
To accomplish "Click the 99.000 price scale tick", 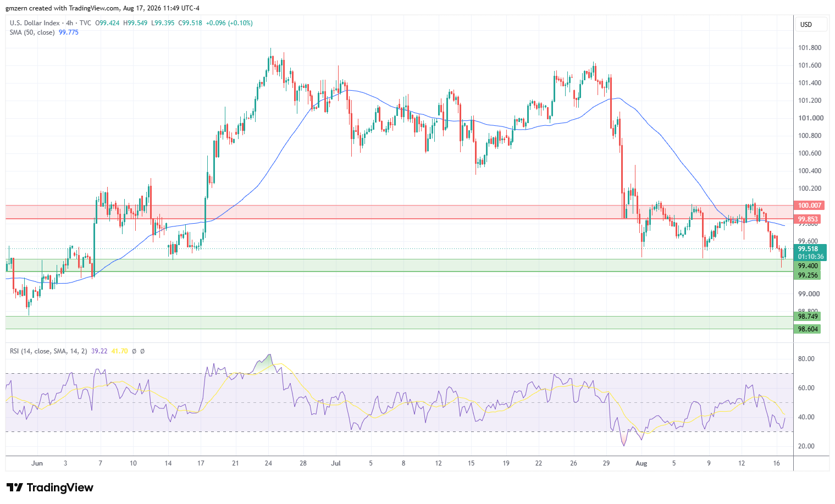I will pos(808,294).
